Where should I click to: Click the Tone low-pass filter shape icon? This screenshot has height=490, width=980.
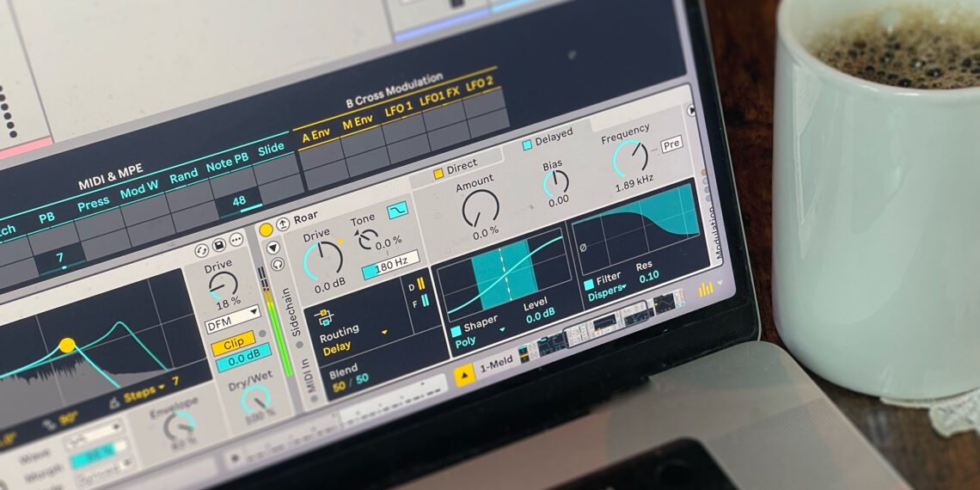click(397, 211)
